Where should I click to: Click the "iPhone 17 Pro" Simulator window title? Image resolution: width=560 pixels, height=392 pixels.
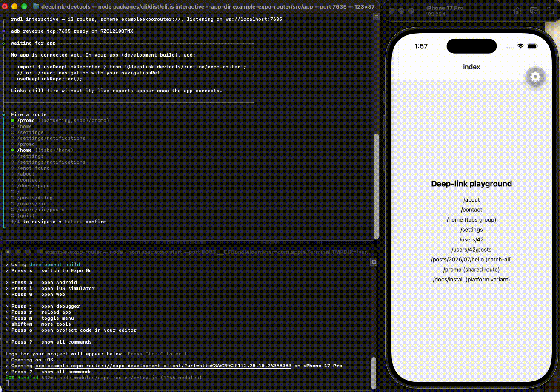[446, 9]
